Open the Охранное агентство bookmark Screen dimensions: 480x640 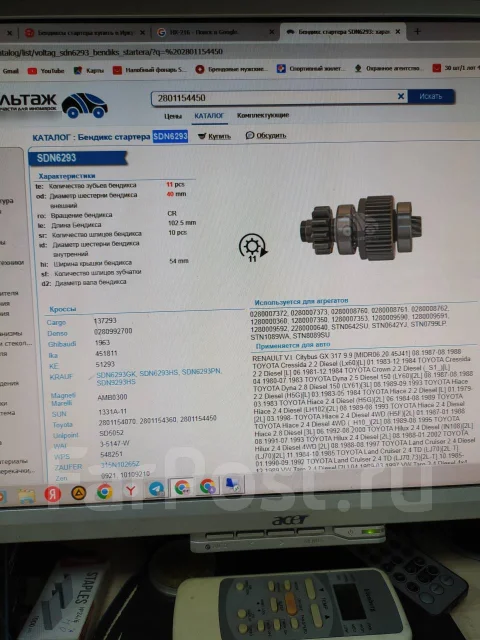point(388,68)
